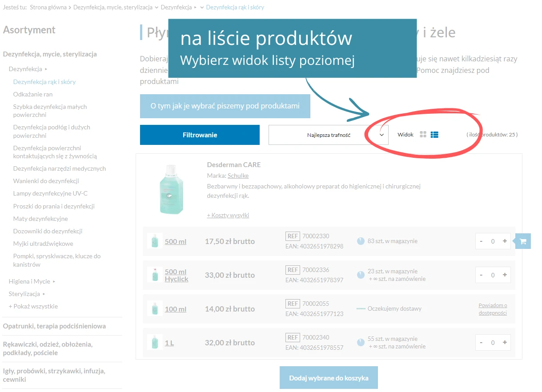Click quantity field for 1 L variant

[x=493, y=343]
